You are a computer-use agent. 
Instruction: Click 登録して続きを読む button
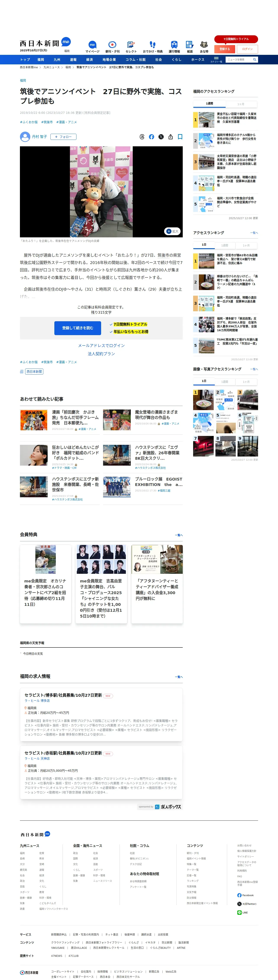(78, 328)
